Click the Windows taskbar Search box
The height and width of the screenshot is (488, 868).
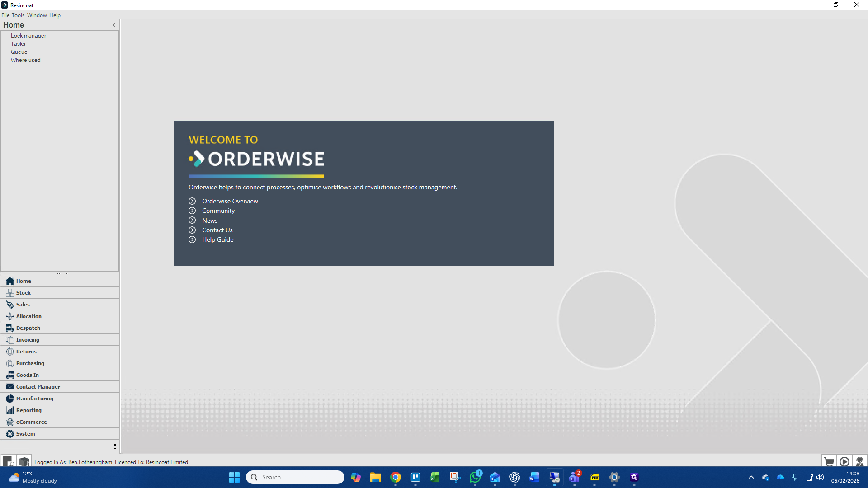coord(295,477)
